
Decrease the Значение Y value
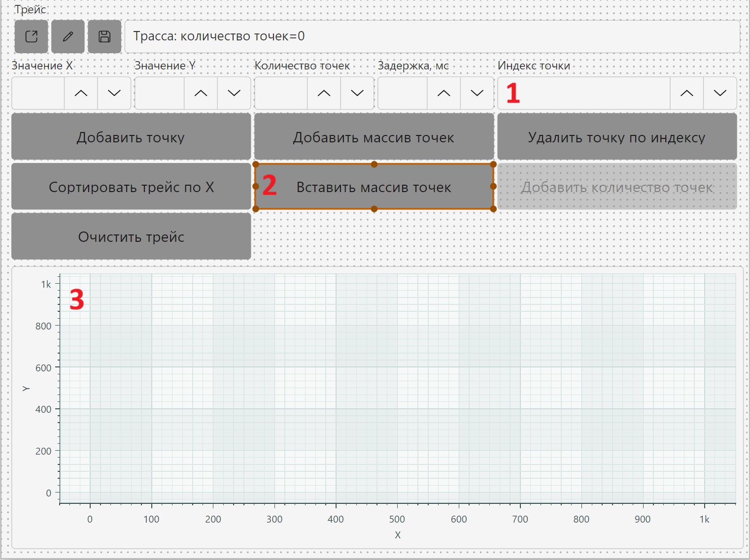pyautogui.click(x=234, y=93)
